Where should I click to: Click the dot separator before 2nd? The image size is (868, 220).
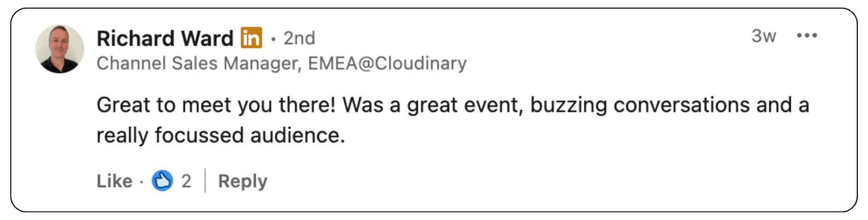[273, 39]
